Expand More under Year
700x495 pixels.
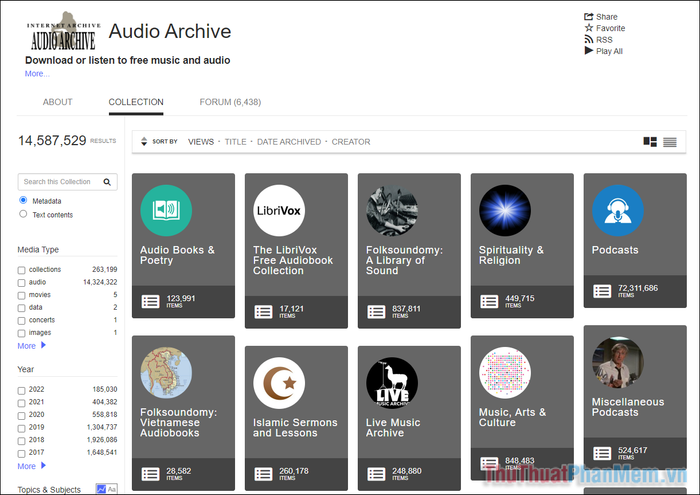point(31,466)
